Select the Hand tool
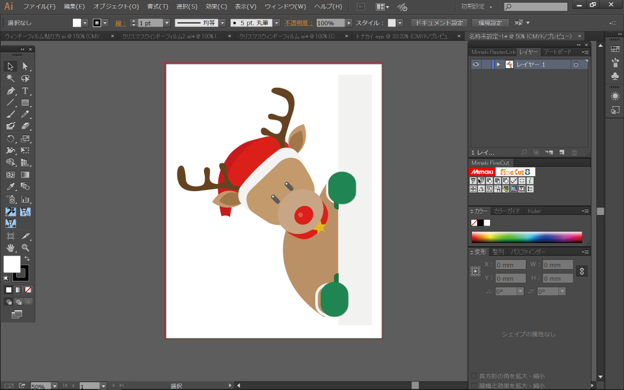 point(10,248)
